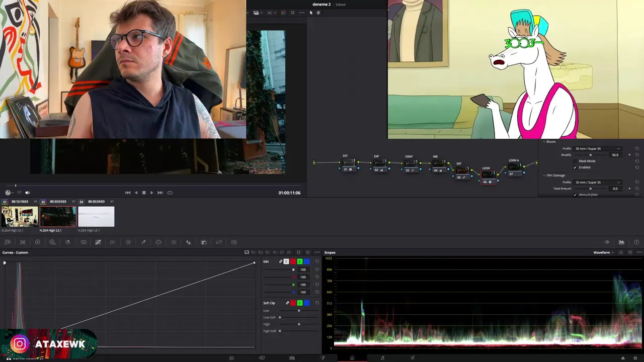This screenshot has width=644, height=362.
Task: Uncheck Enabled checkbox in Bloom
Action: click(575, 167)
